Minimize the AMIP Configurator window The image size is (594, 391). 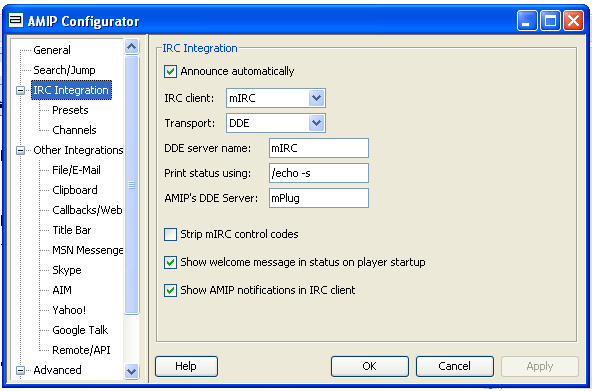click(x=527, y=20)
